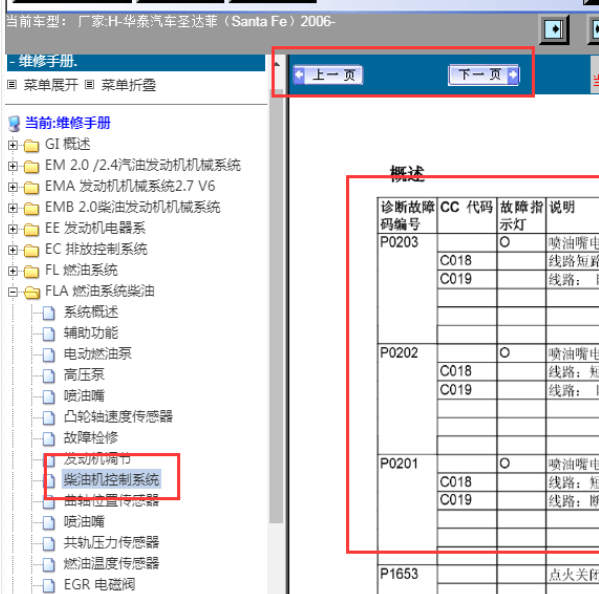Image resolution: width=599 pixels, height=594 pixels.
Task: Expand the FL 燃油系统 node
Action: tap(13, 271)
